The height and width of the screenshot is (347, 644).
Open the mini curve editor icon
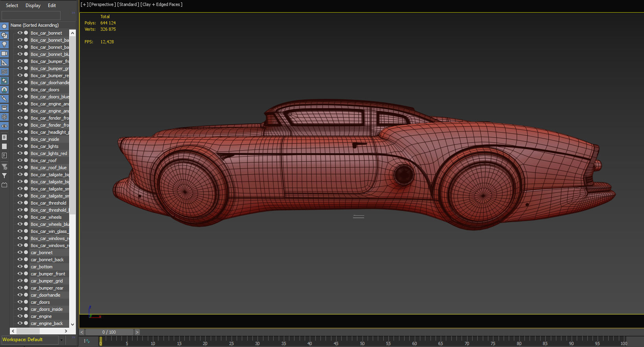click(87, 341)
